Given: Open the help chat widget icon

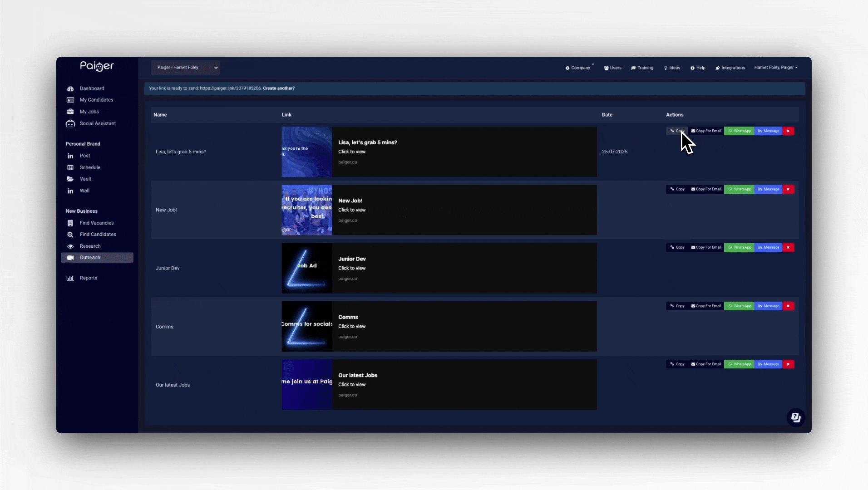Looking at the screenshot, I should click(x=796, y=417).
